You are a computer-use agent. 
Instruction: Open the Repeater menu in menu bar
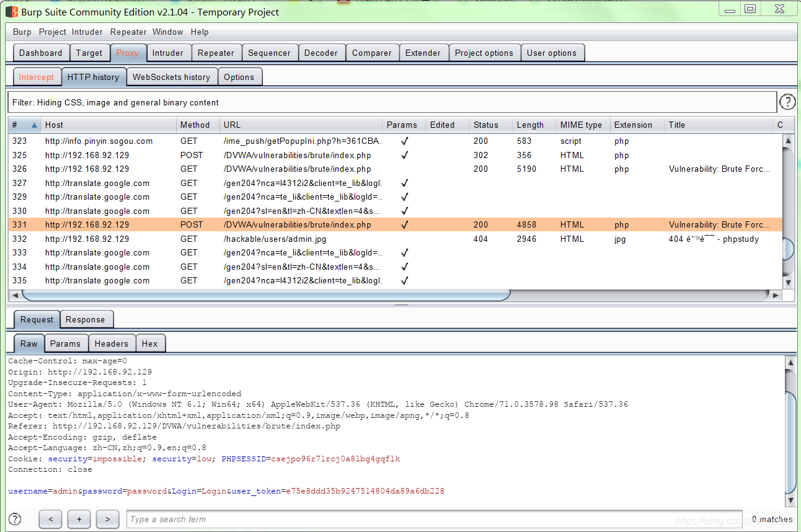128,32
